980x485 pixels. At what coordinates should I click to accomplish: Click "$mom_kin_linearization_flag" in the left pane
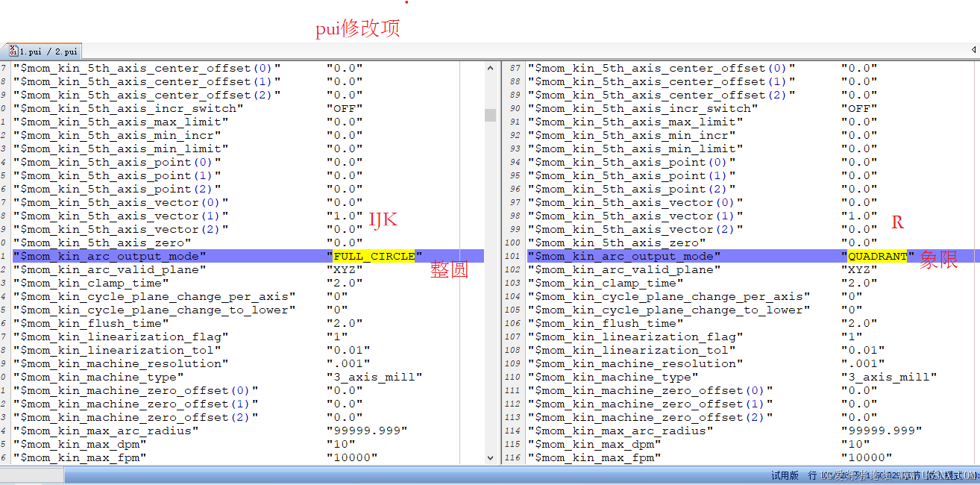[121, 337]
